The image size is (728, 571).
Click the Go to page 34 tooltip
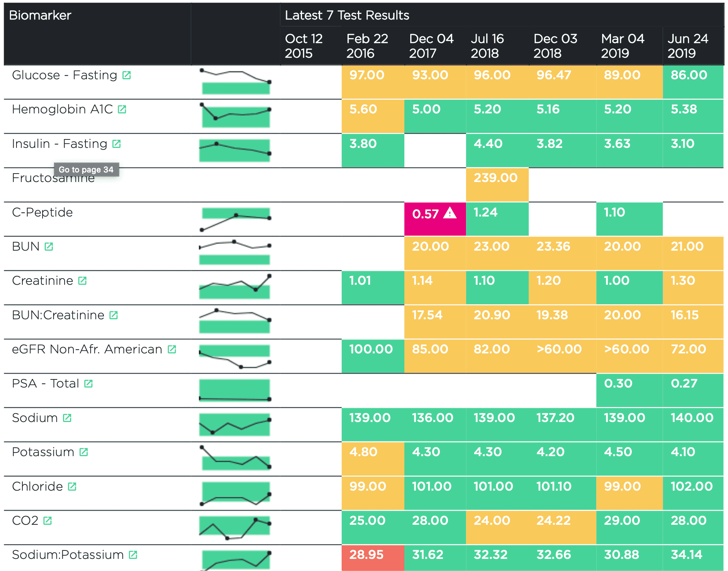coord(86,170)
